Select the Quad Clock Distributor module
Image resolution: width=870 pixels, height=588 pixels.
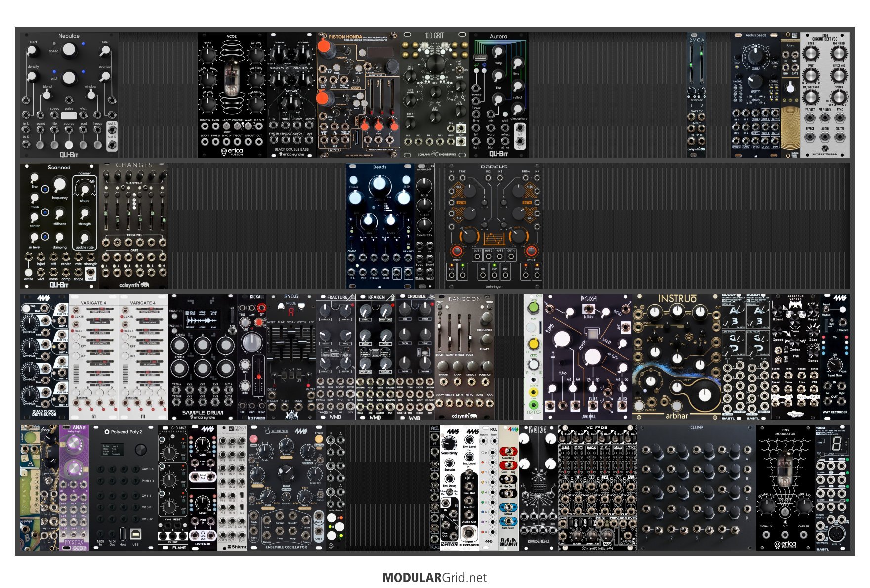tap(44, 357)
